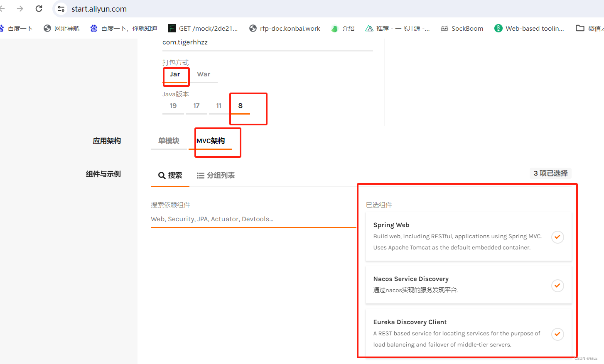Uncheck Spring Web component
604x364 pixels.
[557, 237]
